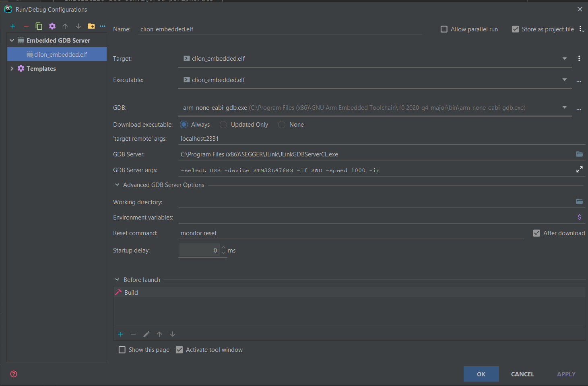588x386 pixels.
Task: Collapse Embedded GDB Server tree node
Action: click(12, 40)
